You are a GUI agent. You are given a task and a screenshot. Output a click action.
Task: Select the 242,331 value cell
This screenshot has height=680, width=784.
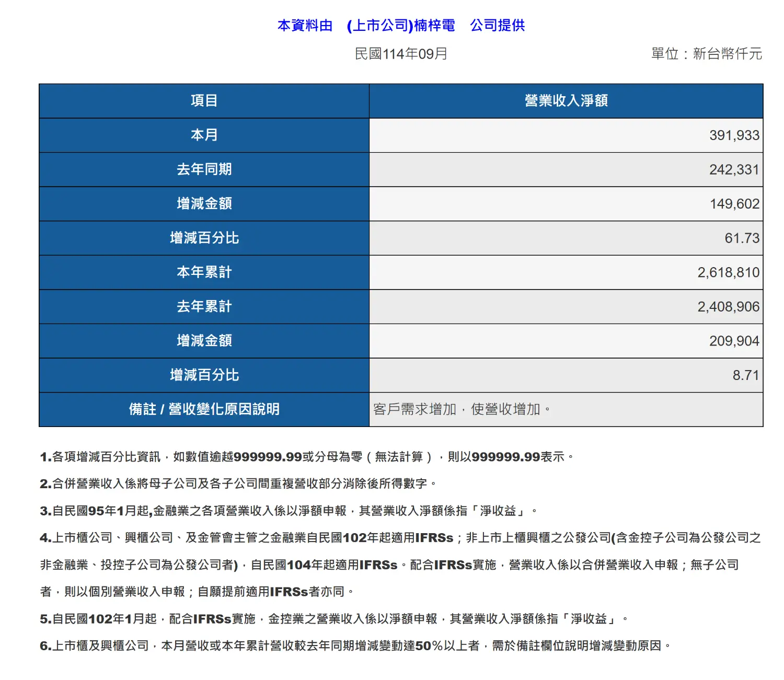[x=734, y=169]
